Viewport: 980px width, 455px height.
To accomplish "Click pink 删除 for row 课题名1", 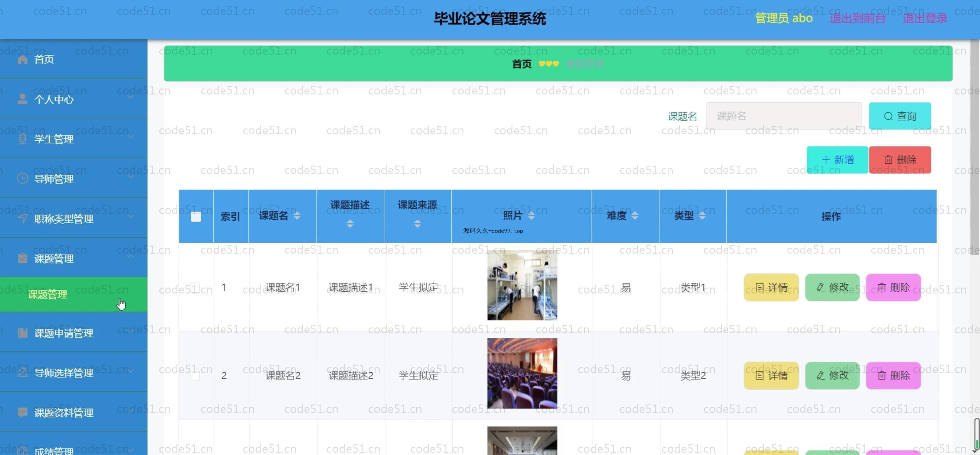I will click(893, 287).
